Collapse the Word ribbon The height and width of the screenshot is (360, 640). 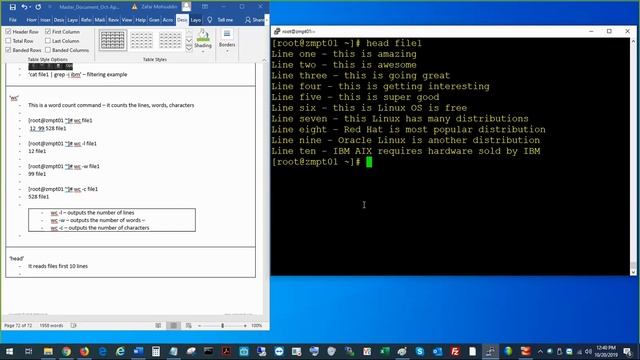tap(264, 60)
